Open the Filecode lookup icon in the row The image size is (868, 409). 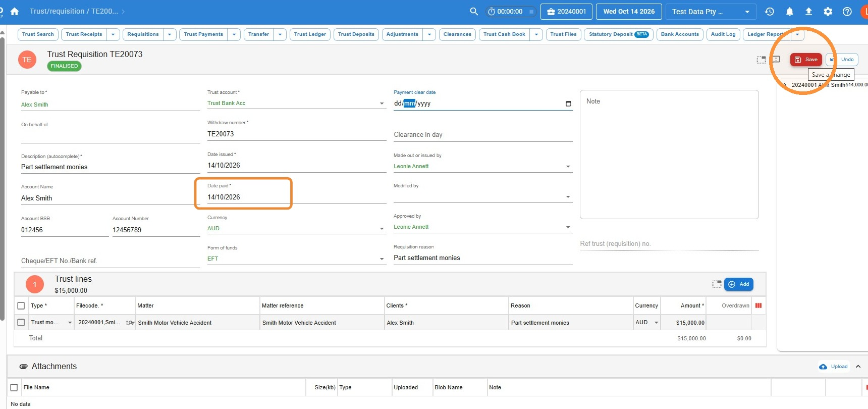(x=130, y=323)
